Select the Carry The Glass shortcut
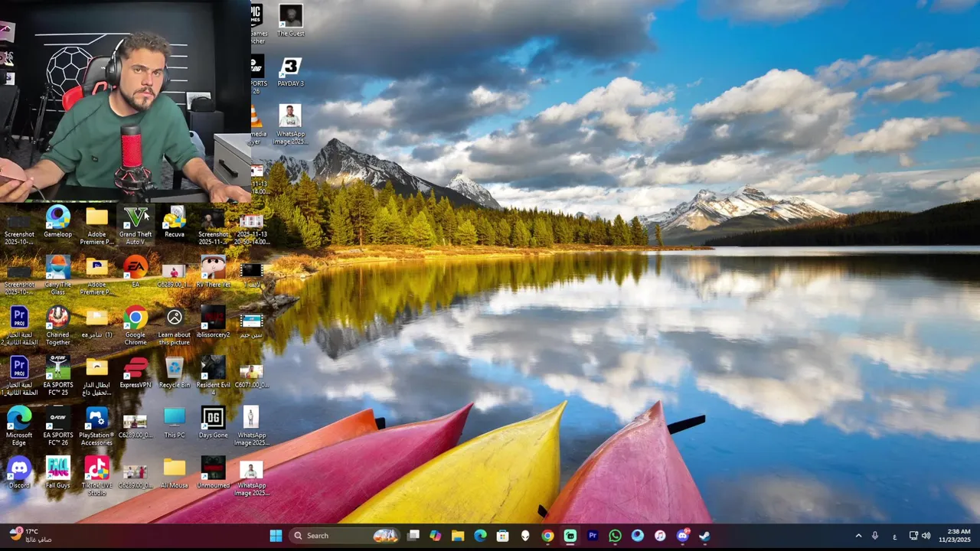This screenshot has height=551, width=980. coord(57,275)
